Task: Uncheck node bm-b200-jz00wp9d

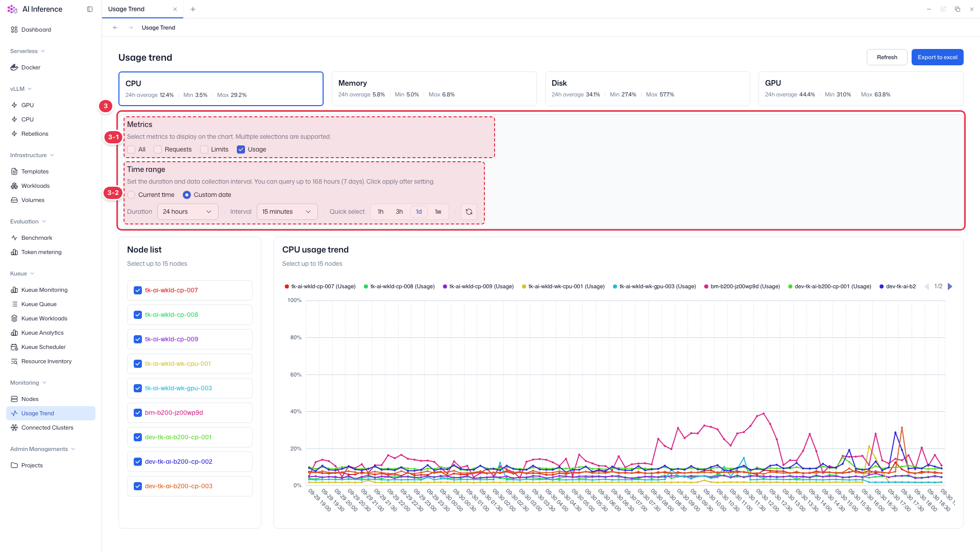Action: click(x=138, y=413)
